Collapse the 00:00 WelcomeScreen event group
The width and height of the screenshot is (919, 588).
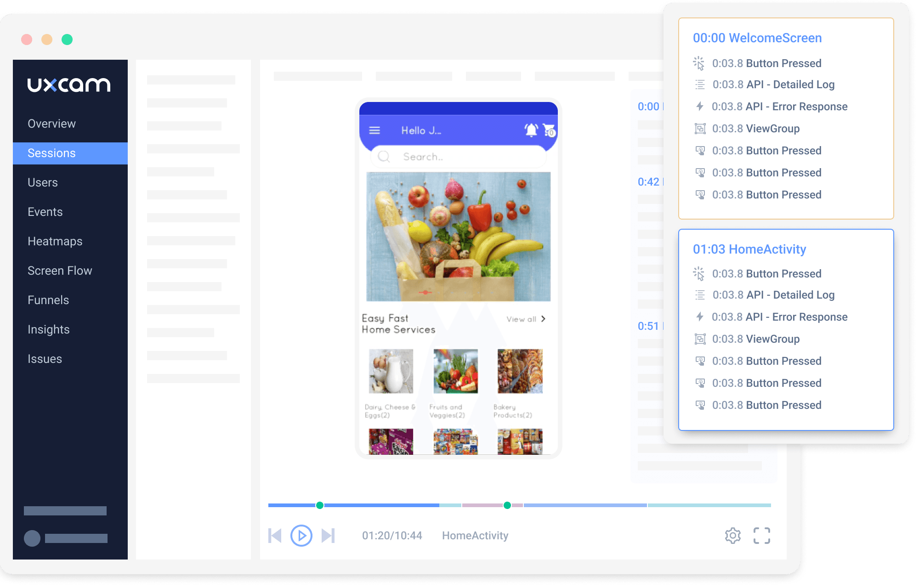[x=757, y=38]
